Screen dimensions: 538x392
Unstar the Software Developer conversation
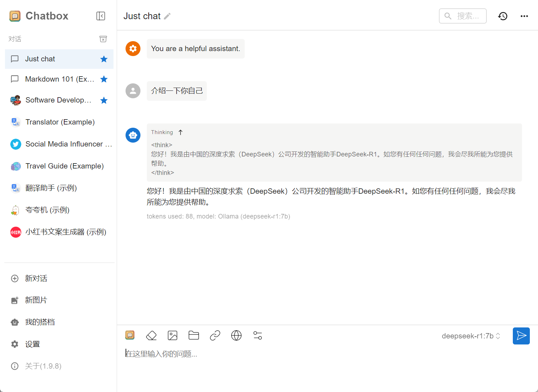pyautogui.click(x=104, y=100)
